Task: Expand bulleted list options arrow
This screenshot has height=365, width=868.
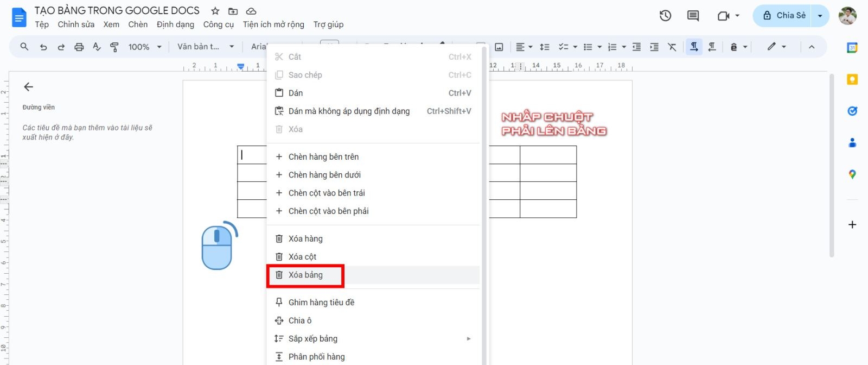Action: pos(599,47)
